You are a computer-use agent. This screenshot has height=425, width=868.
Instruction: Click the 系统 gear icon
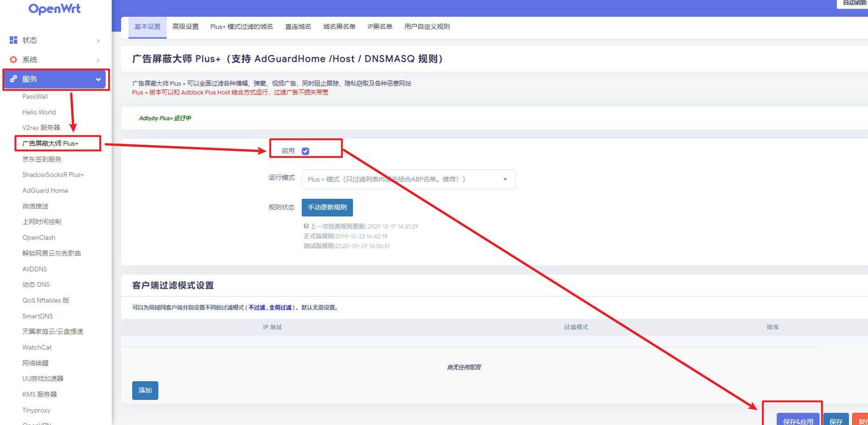pos(14,60)
